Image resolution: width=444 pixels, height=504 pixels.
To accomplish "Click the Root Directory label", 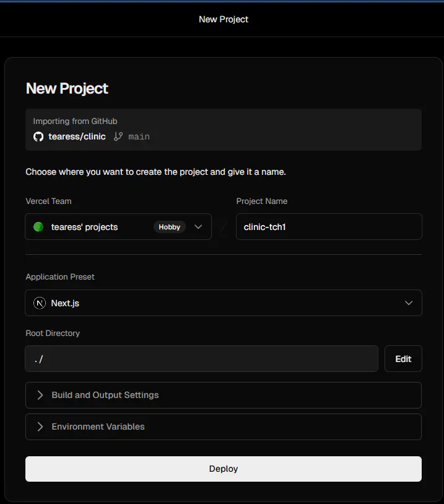I will coord(53,334).
